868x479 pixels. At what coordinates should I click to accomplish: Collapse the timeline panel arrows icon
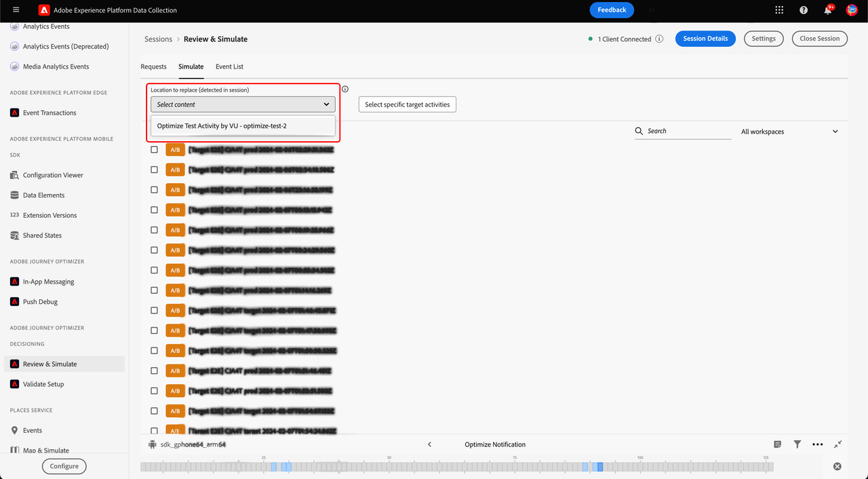coord(838,444)
